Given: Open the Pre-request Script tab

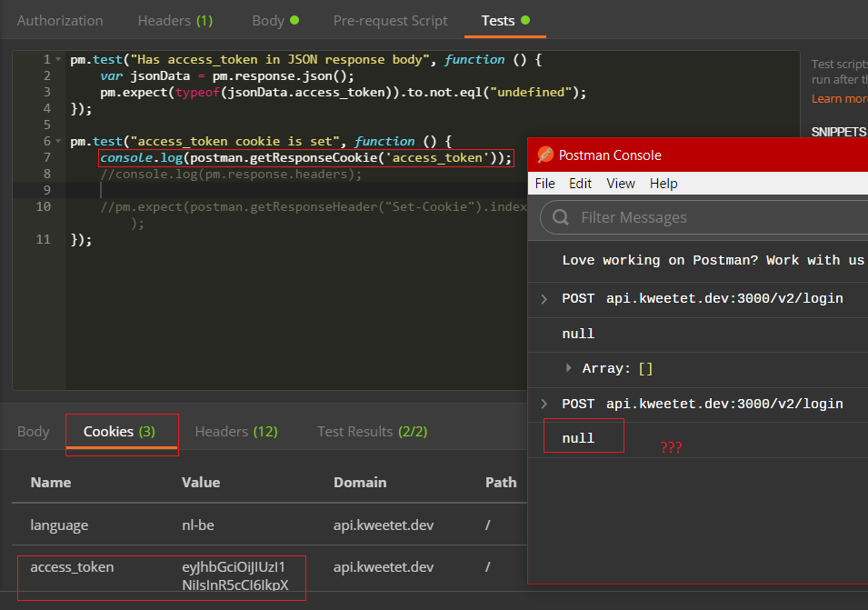Looking at the screenshot, I should [390, 21].
